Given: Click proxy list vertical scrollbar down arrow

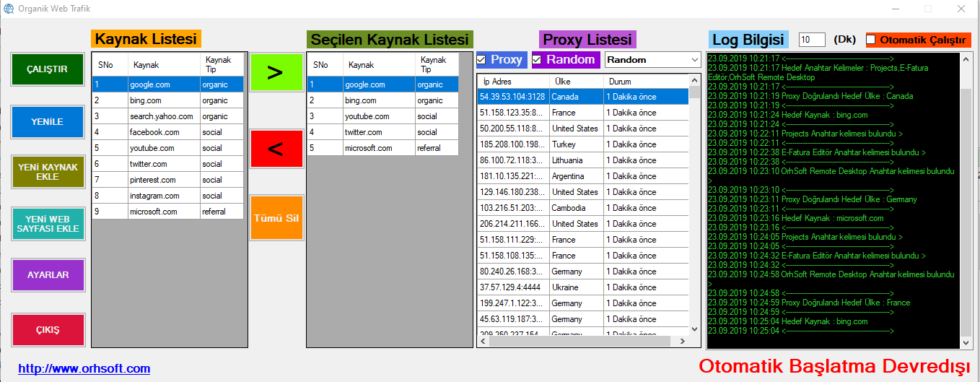Looking at the screenshot, I should click(695, 329).
